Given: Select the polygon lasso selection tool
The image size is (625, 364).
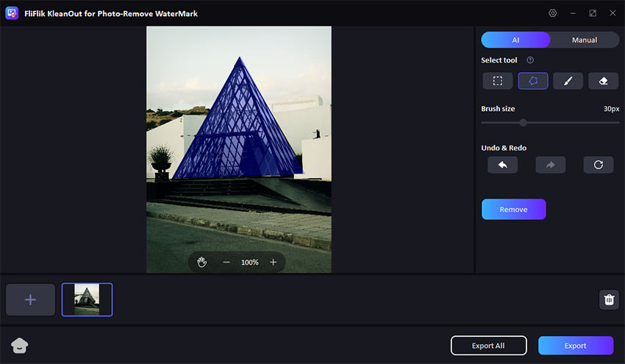Looking at the screenshot, I should [533, 81].
